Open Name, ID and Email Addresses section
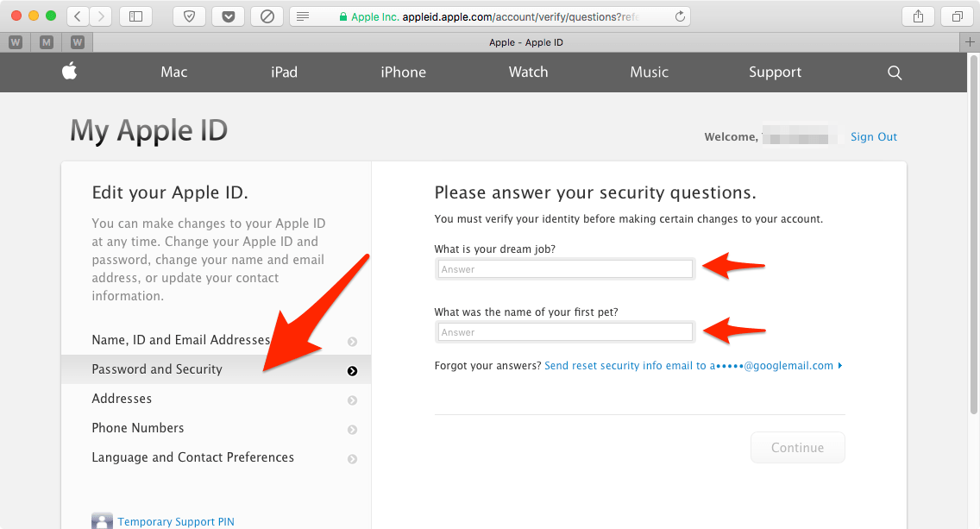This screenshot has height=529, width=980. pyautogui.click(x=216, y=339)
